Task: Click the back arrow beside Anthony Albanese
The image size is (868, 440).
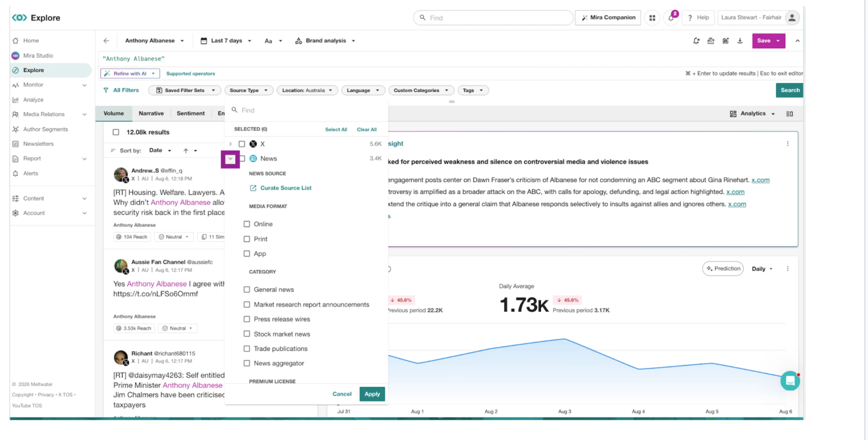Action: [106, 41]
